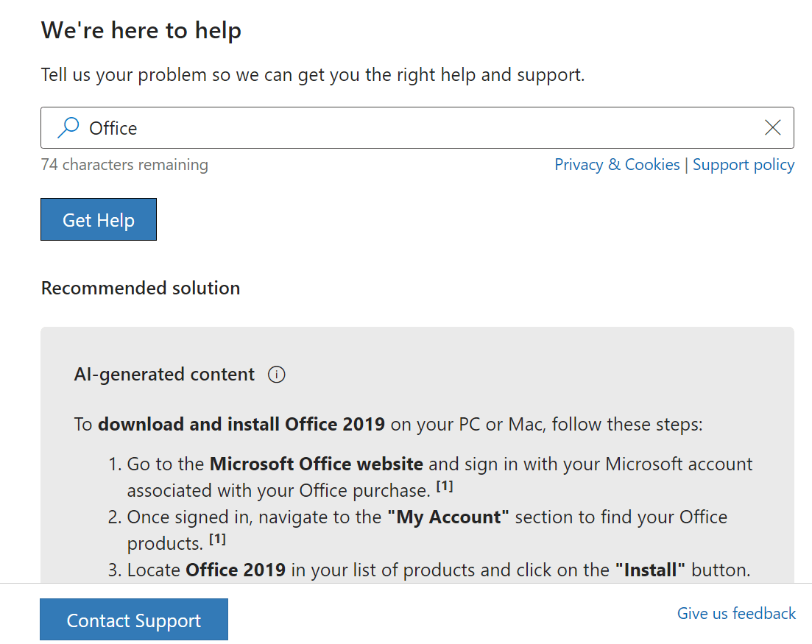Image resolution: width=812 pixels, height=644 pixels.
Task: Open the AI-generated content info icon
Action: click(276, 375)
